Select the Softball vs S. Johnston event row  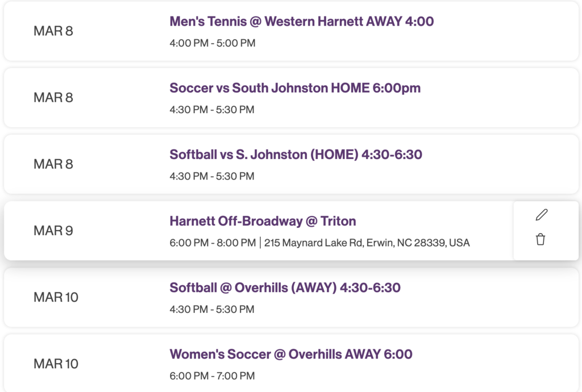coord(291,164)
